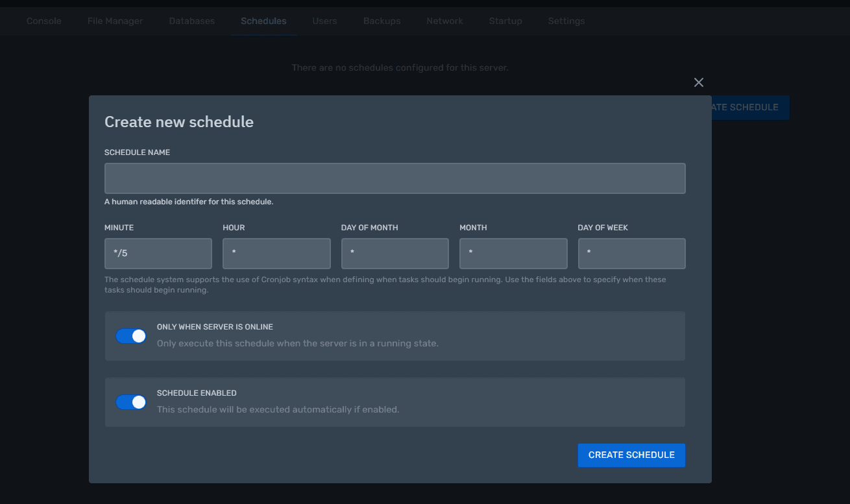Go to the Settings tab

point(566,21)
